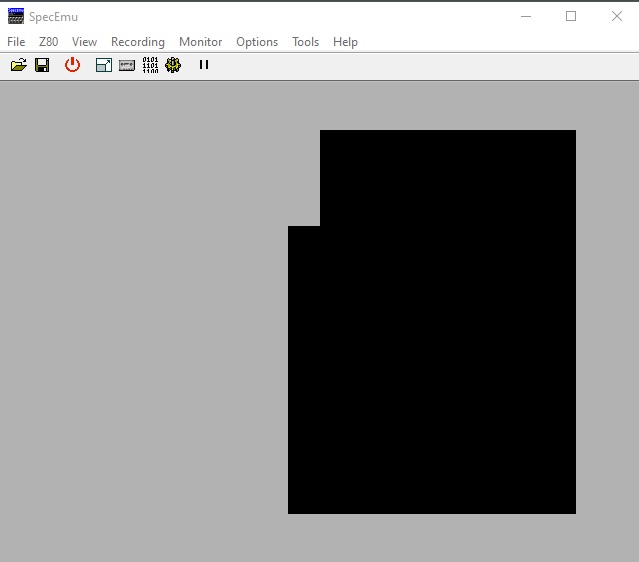The image size is (639, 562).
Task: Reset the emulator with the red power icon
Action: pos(73,65)
